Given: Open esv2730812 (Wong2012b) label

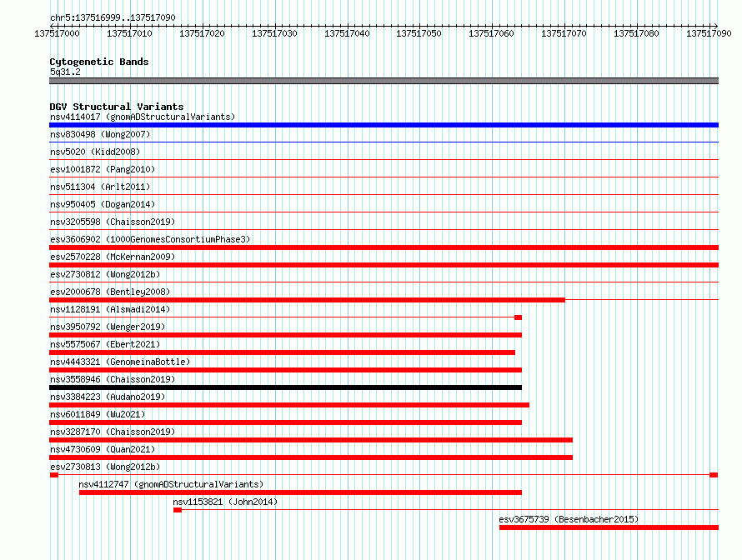Looking at the screenshot, I should tap(105, 274).
